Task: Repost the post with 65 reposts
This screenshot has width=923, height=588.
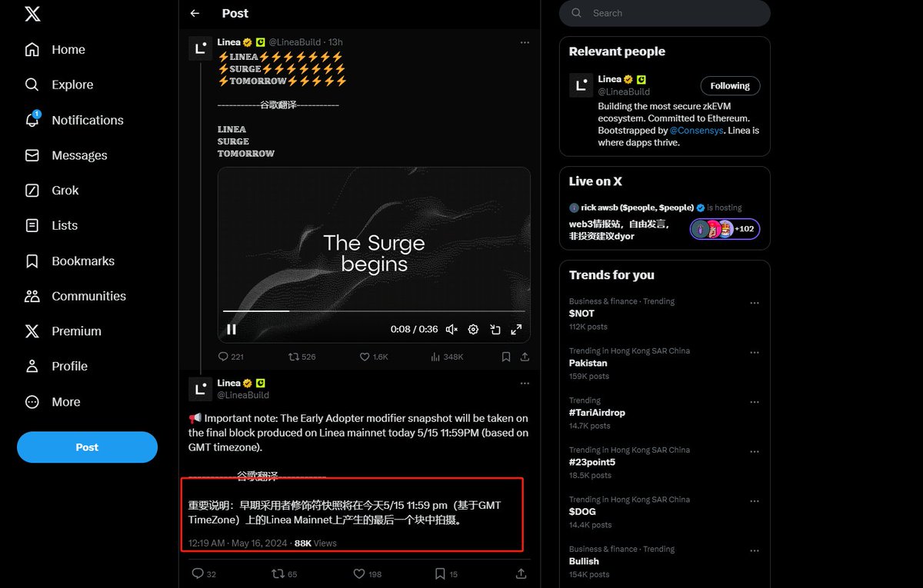Action: pyautogui.click(x=285, y=573)
